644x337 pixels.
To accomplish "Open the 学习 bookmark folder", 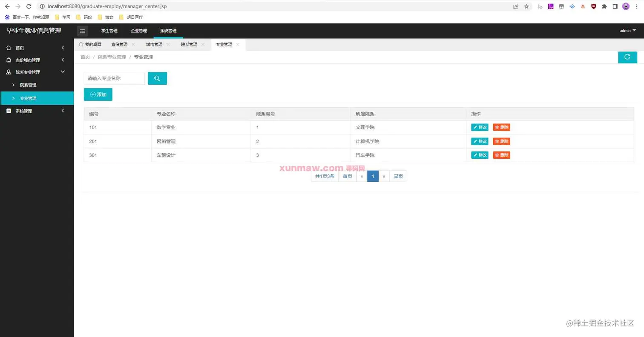I will (x=63, y=17).
